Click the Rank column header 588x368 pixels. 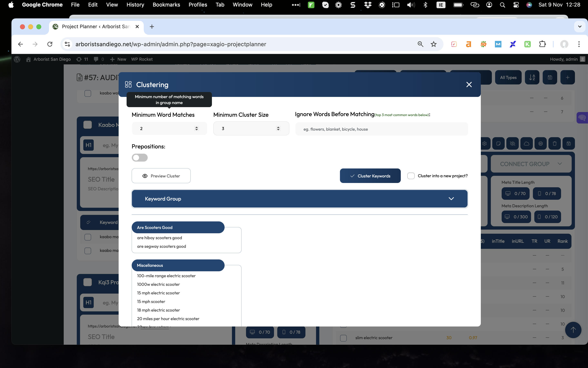562,241
